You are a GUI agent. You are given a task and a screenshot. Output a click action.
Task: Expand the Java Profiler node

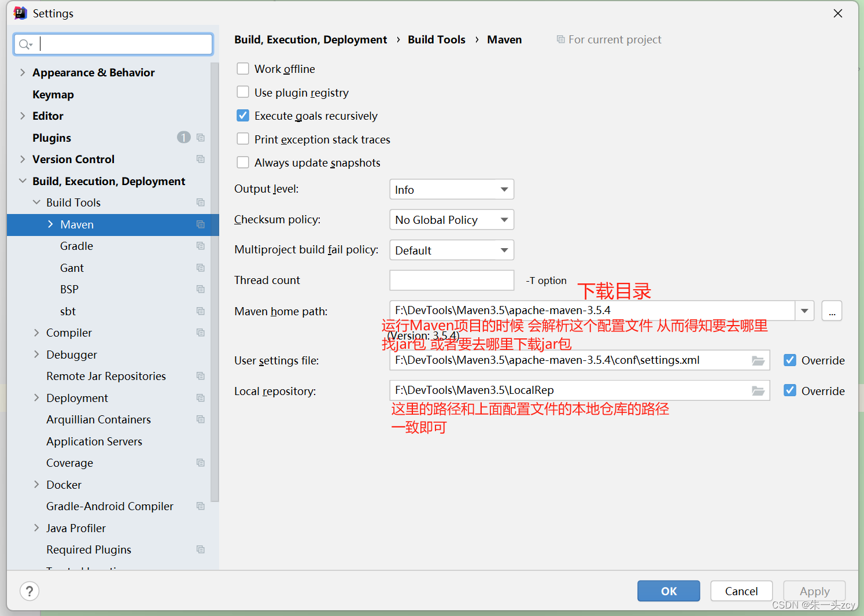tap(36, 528)
